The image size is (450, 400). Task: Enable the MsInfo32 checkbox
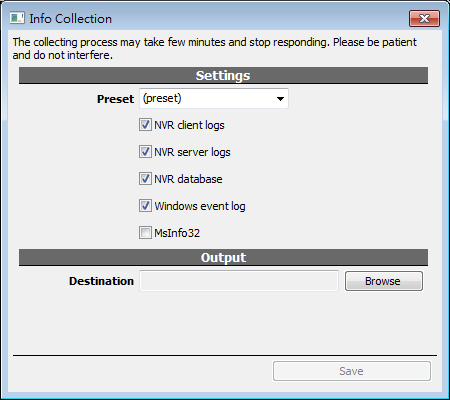tap(145, 233)
